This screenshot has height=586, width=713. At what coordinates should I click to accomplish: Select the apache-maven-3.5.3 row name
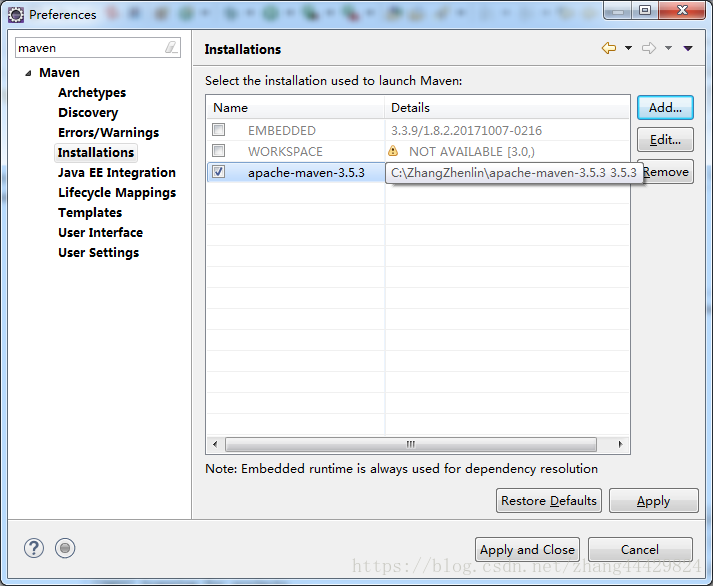(306, 173)
